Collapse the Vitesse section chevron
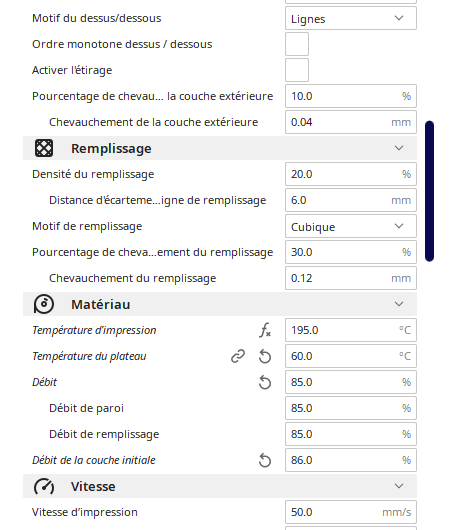451x530 pixels. pyautogui.click(x=399, y=486)
